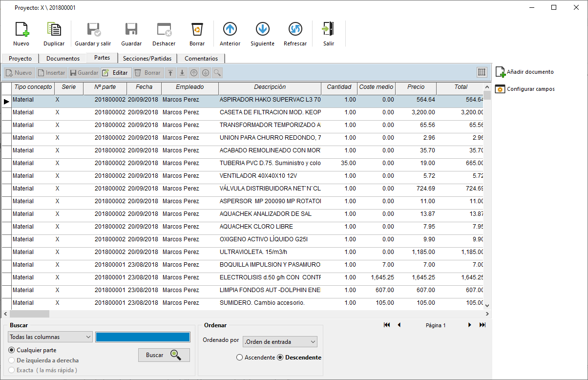Click the horizontal scrollbar right arrow

click(486, 314)
